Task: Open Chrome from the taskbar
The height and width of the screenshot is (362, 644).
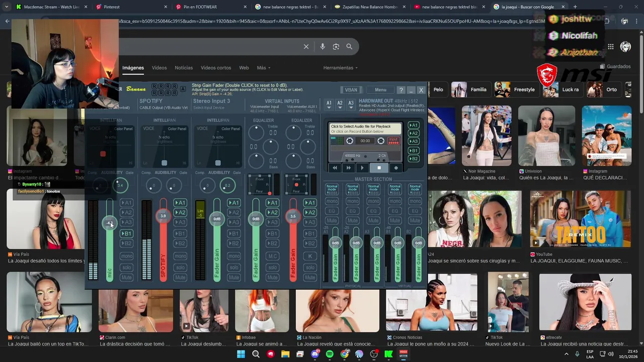Action: pyautogui.click(x=344, y=354)
